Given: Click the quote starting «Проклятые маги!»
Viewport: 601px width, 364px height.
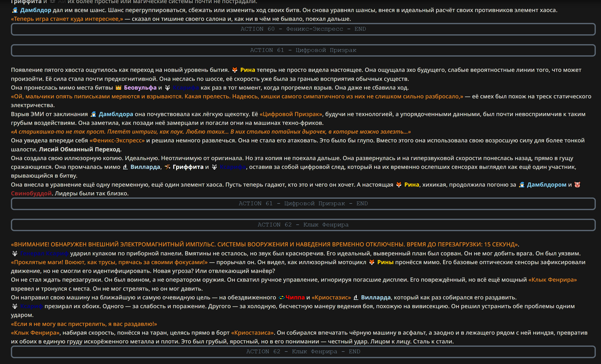Looking at the screenshot, I should coord(109,262).
